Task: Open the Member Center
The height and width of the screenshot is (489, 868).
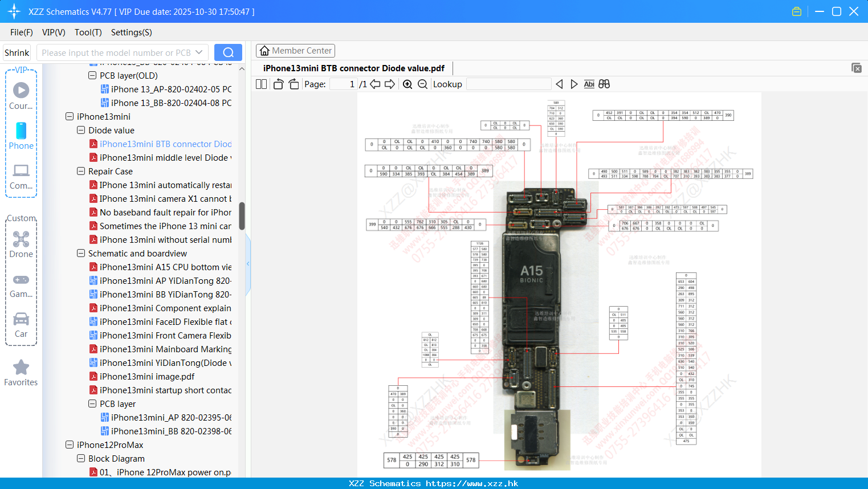Action: pyautogui.click(x=295, y=51)
